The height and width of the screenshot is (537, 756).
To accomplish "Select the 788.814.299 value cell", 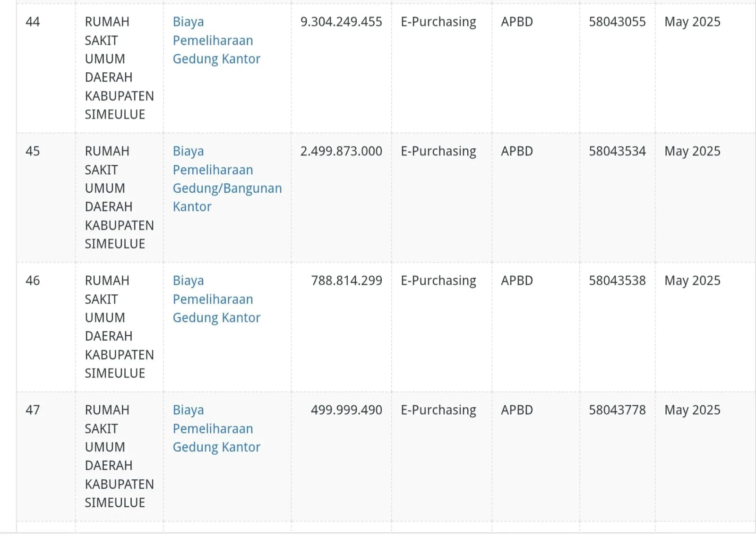I will coord(346,281).
